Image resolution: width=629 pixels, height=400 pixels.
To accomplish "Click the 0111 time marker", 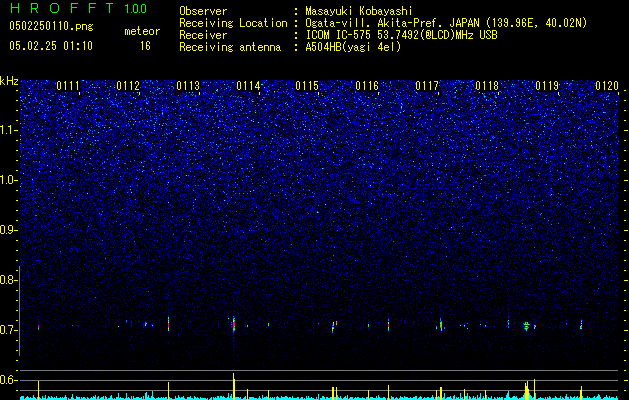I will click(67, 86).
